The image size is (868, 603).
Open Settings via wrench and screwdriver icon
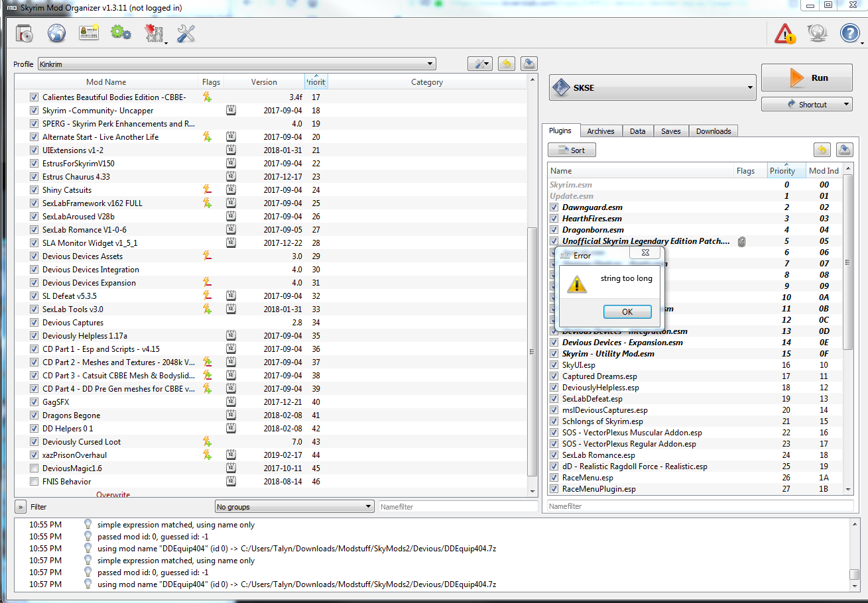pos(186,34)
